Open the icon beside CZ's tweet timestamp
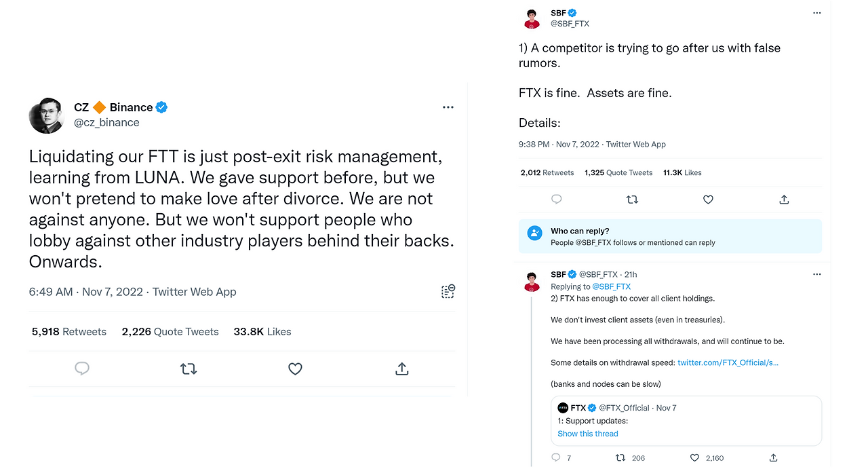868x471 pixels. [x=448, y=292]
